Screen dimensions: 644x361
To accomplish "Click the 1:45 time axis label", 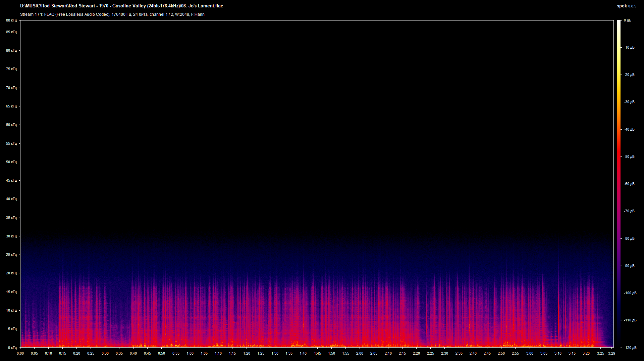I will tap(317, 353).
